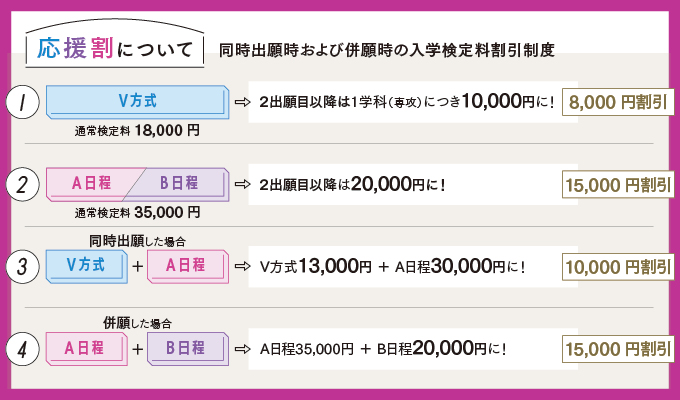Click the plus sign between V方式 and A日程

click(x=137, y=266)
